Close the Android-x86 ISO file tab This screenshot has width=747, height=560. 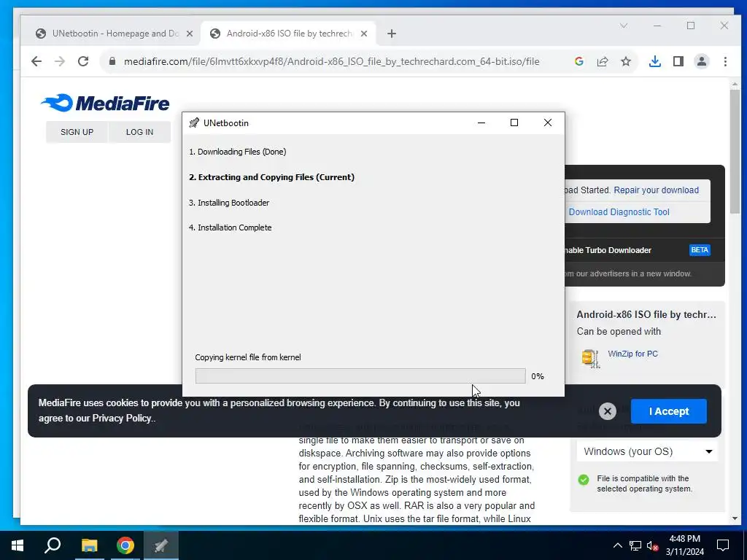[364, 34]
